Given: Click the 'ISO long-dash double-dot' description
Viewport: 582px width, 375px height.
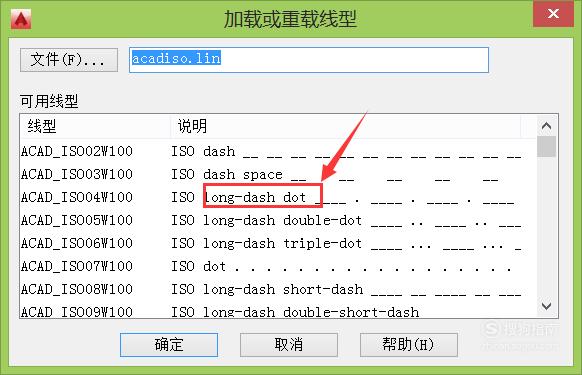Looking at the screenshot, I should pyautogui.click(x=267, y=221).
